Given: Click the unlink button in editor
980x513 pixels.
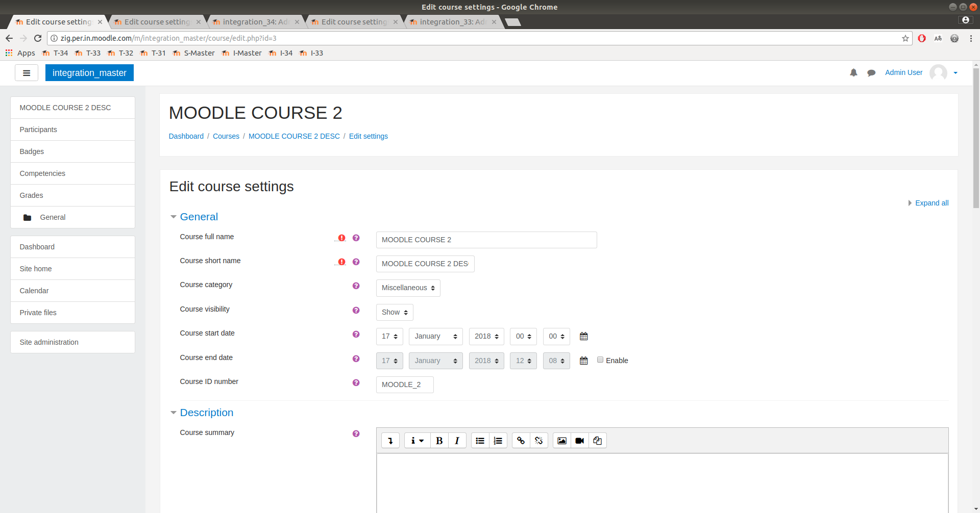Looking at the screenshot, I should tap(539, 441).
